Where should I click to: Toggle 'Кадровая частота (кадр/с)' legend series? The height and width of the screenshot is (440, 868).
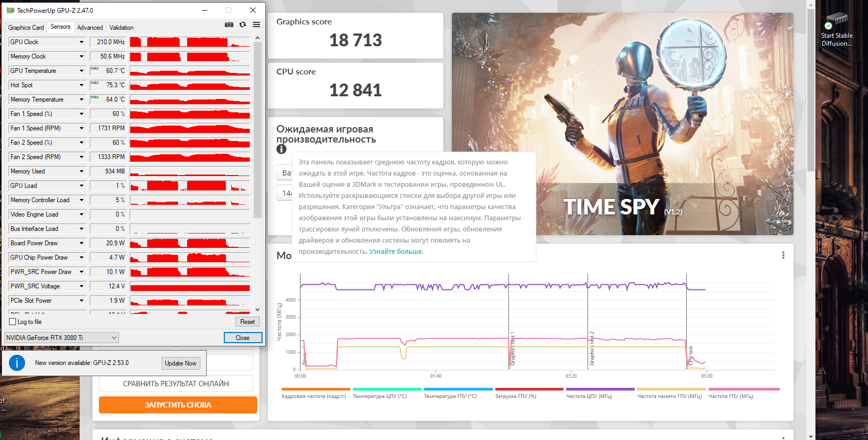click(x=316, y=394)
